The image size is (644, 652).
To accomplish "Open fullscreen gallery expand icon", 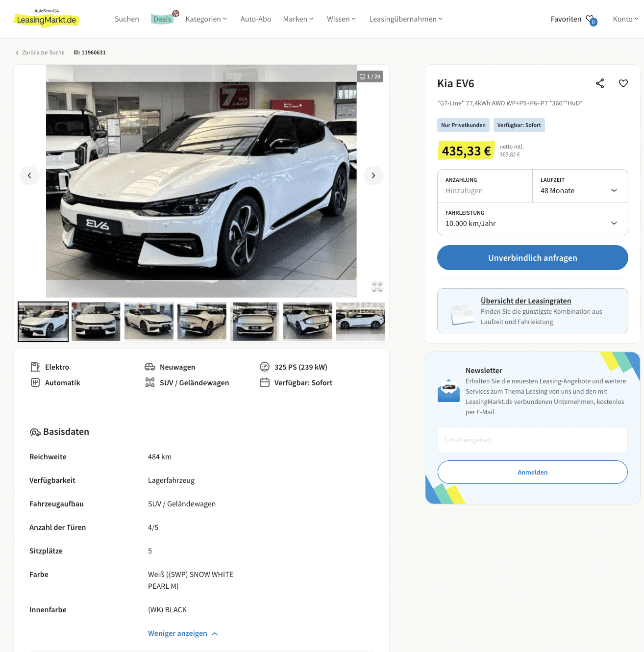I will coord(377,286).
